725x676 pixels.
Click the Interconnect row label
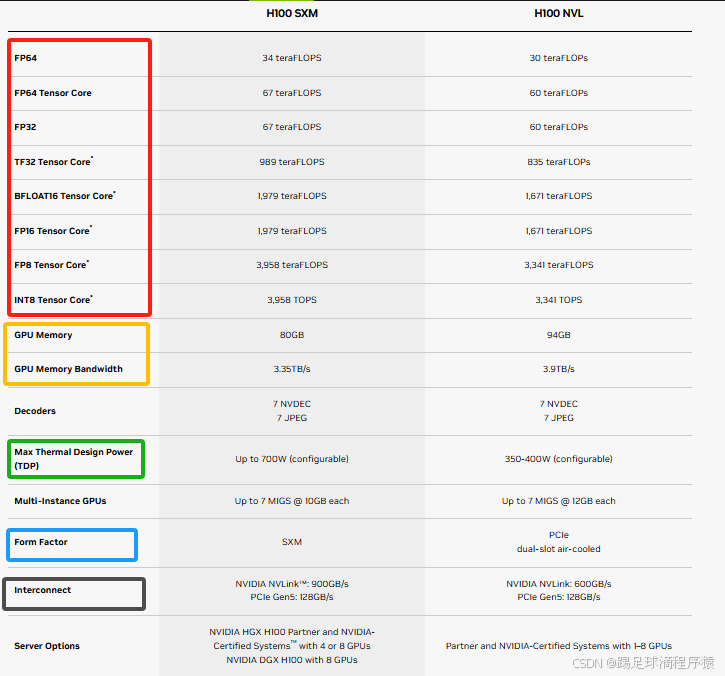[43, 590]
